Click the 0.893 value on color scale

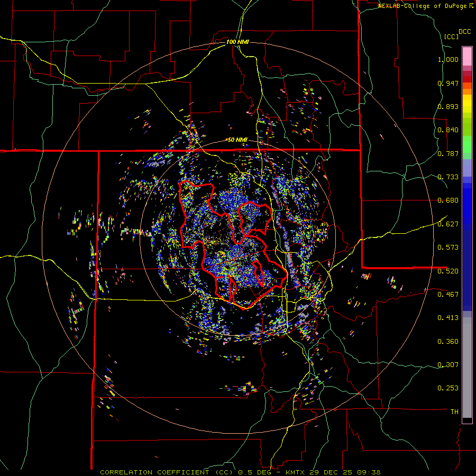[448, 106]
